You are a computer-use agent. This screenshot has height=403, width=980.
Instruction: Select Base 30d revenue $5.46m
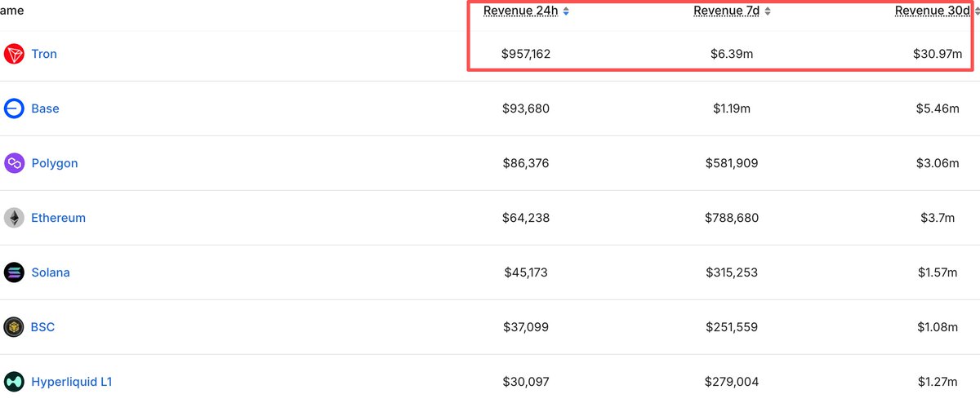(938, 108)
